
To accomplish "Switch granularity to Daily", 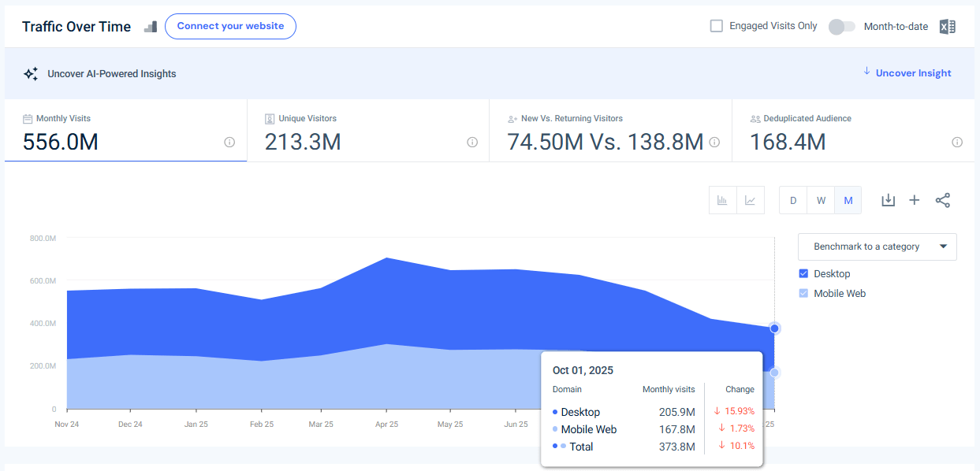I will (x=792, y=200).
